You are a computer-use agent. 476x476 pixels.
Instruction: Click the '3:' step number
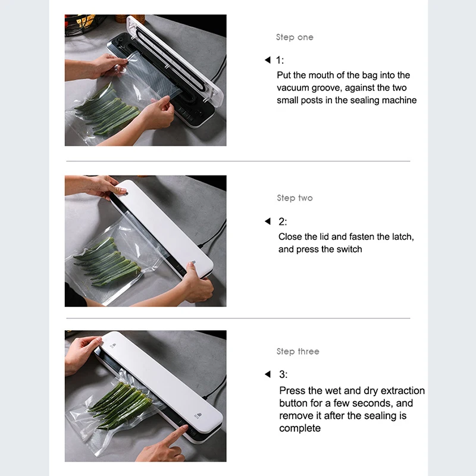pos(283,374)
